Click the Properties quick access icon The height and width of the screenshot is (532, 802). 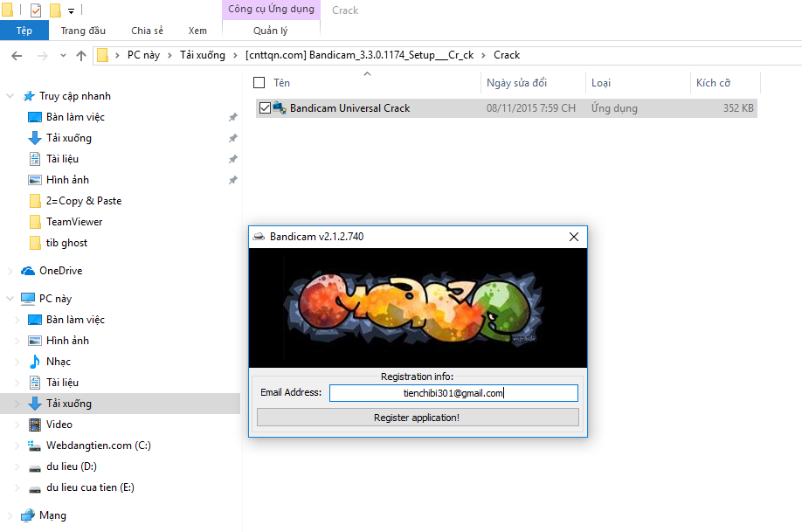click(x=36, y=10)
